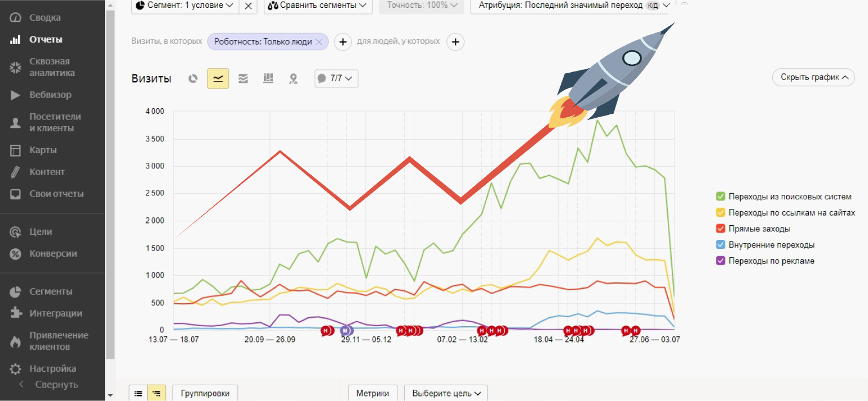The width and height of the screenshot is (868, 401).
Task: Expand the 'Сравнить сегменты' dropdown
Action: pyautogui.click(x=318, y=6)
